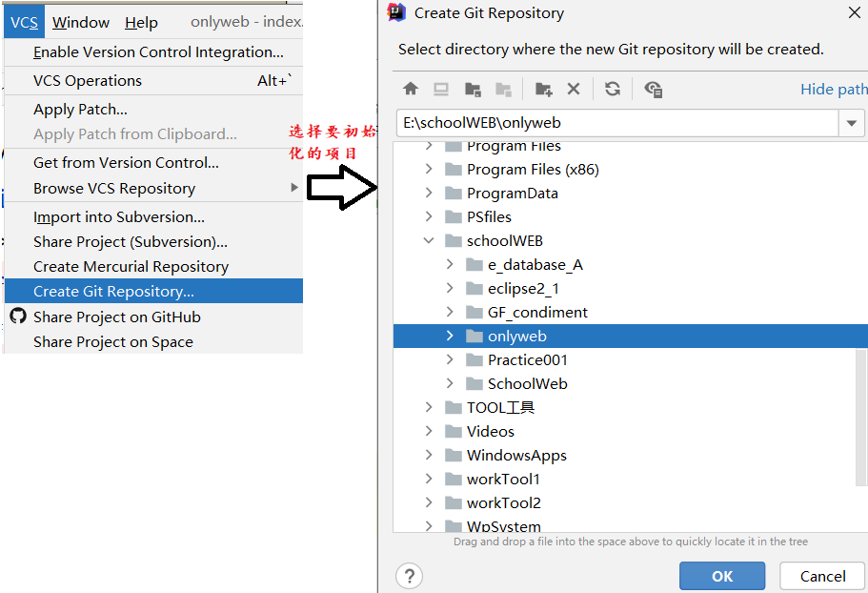Viewport: 868px width, 593px height.
Task: Expand the GF_condiment folder
Action: [450, 313]
